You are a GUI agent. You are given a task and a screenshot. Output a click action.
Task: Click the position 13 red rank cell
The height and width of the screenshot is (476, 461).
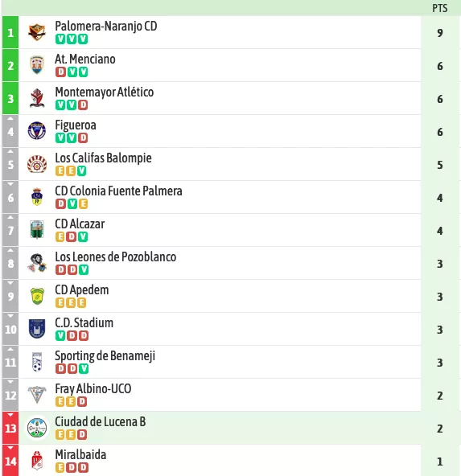click(x=10, y=428)
